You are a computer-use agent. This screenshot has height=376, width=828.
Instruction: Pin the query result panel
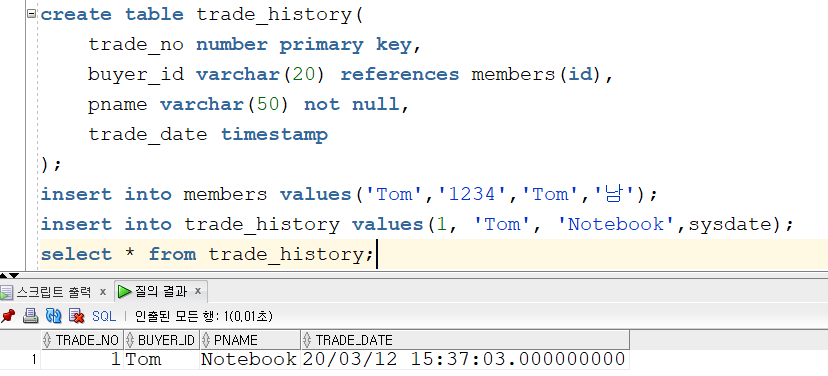(7, 316)
